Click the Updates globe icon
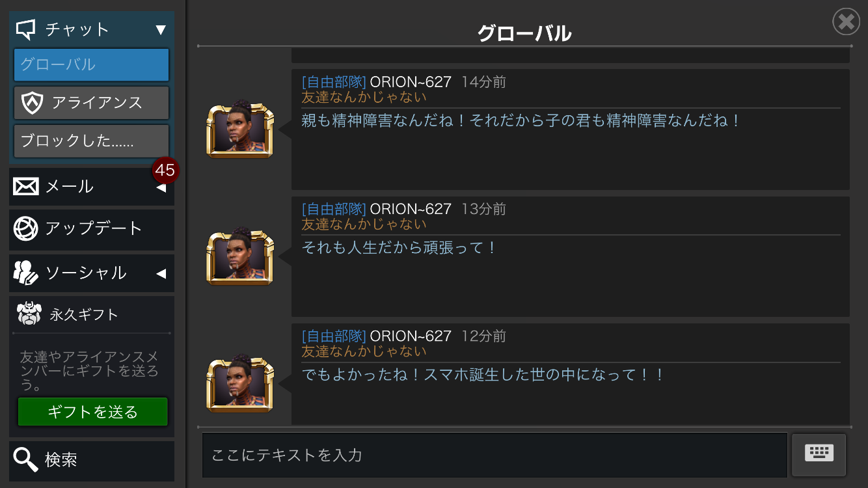Viewport: 868px width, 488px height. 26,228
